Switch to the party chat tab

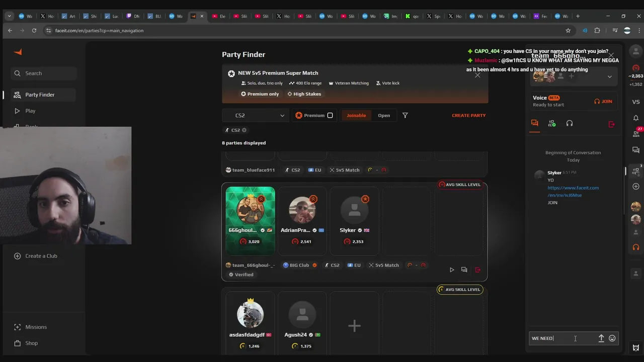(x=535, y=123)
